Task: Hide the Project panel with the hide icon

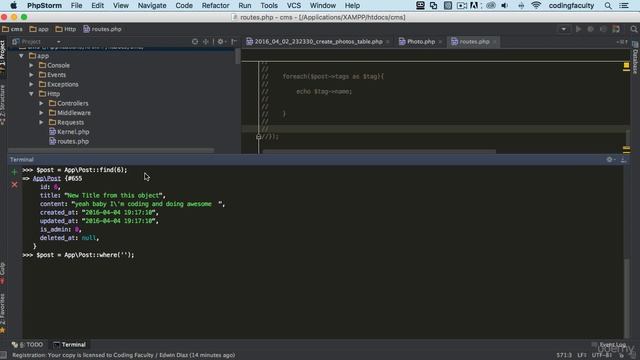Action: (x=234, y=42)
